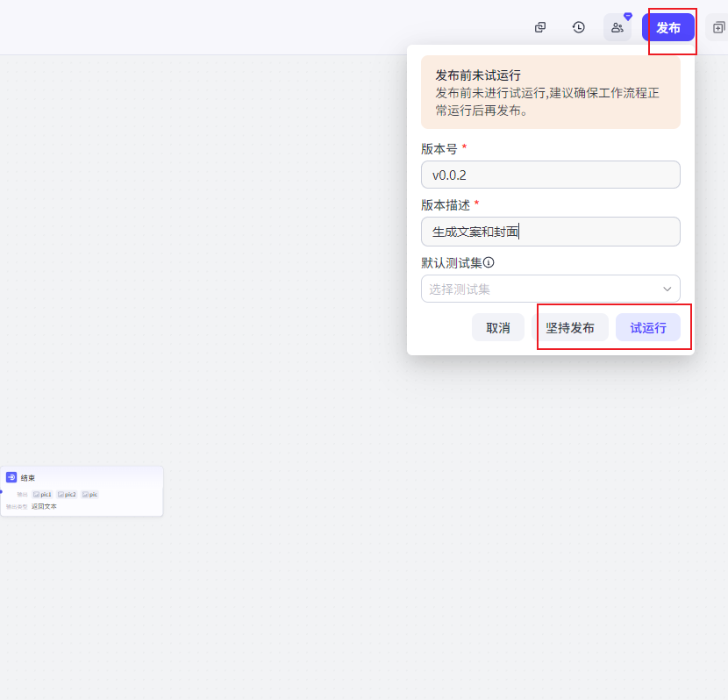Click the info icon beside 默认测试集
Screen dimensions: 728x700
point(489,263)
